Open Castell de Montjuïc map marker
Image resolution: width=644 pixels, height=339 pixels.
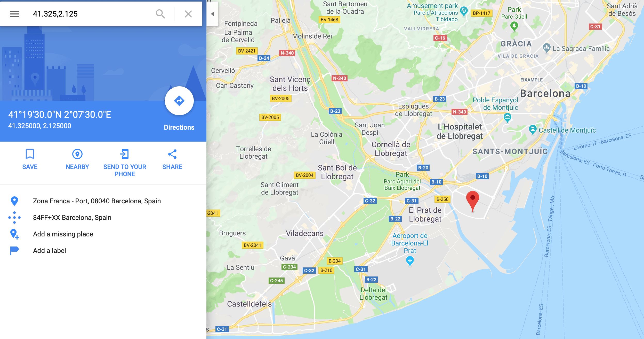[x=533, y=130]
